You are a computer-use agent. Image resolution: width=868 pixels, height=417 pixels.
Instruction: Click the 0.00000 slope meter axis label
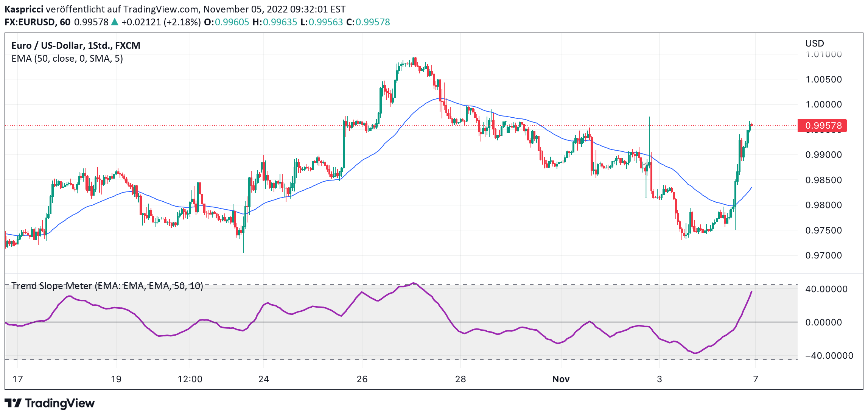[824, 322]
